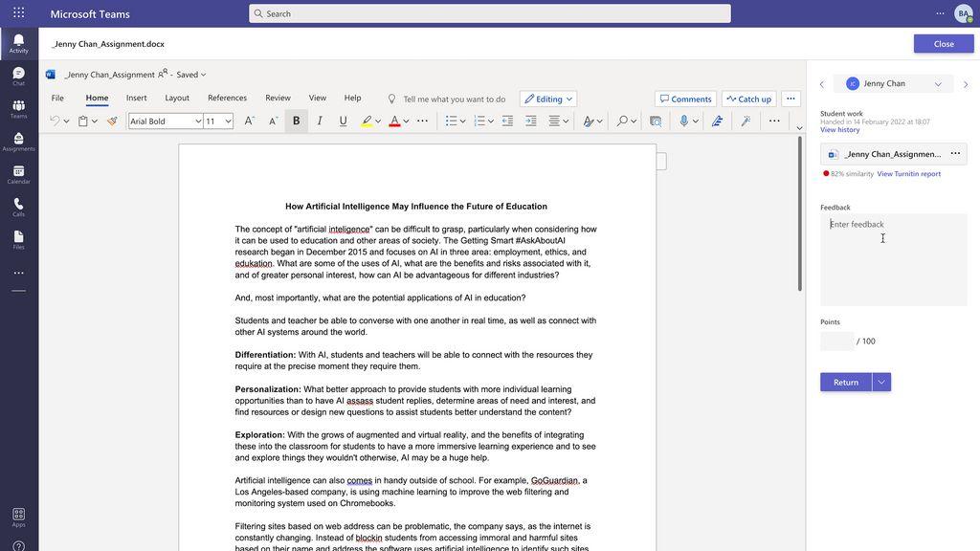The height and width of the screenshot is (551, 980).
Task: Show more apps via the sidebar ellipsis
Action: tap(19, 273)
